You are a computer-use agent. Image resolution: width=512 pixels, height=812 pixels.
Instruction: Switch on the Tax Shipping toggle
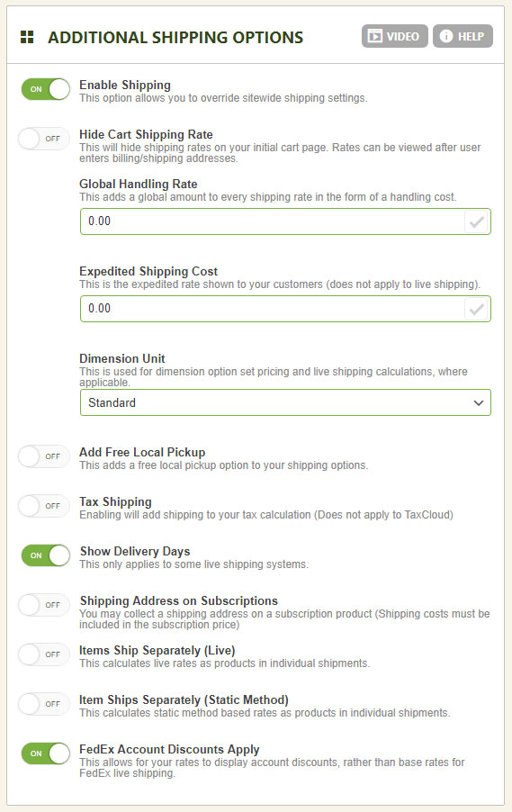(x=43, y=506)
